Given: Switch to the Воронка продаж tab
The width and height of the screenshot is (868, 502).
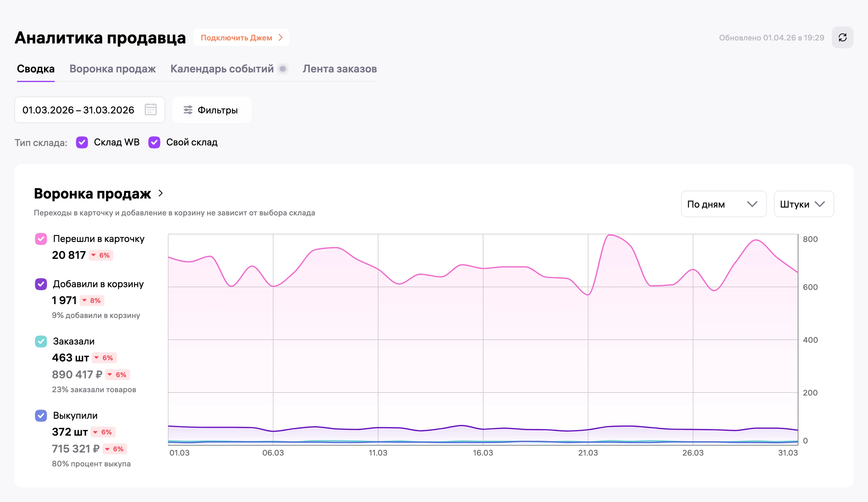Looking at the screenshot, I should click(x=113, y=69).
